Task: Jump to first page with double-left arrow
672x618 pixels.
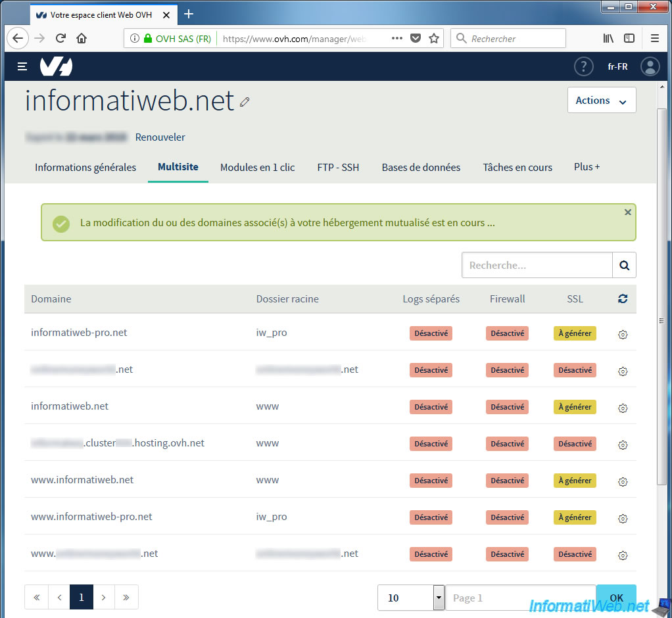Action: [37, 597]
